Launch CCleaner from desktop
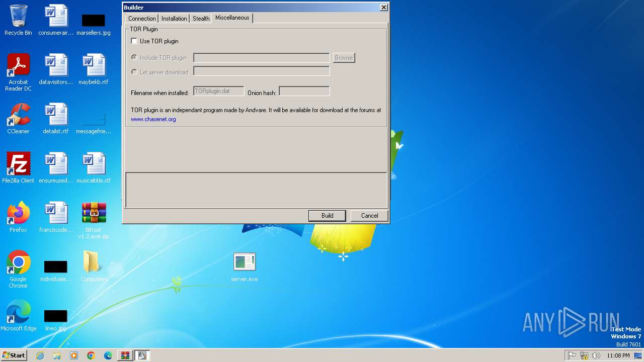This screenshot has height=362, width=644. (x=18, y=119)
